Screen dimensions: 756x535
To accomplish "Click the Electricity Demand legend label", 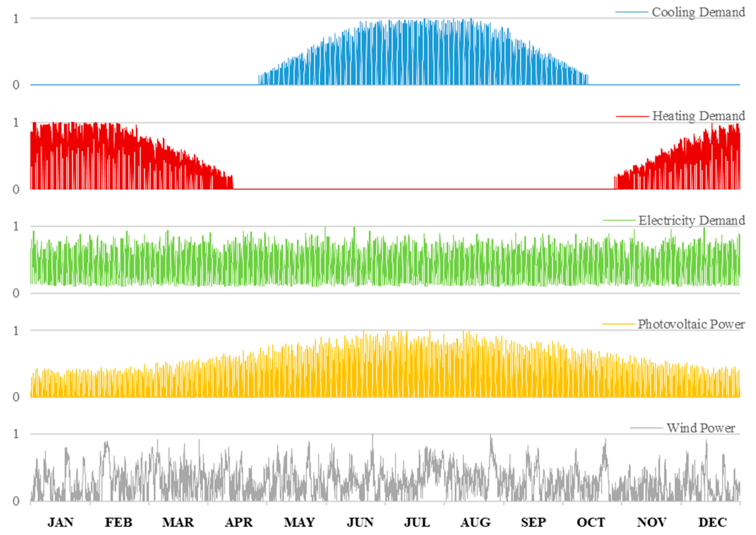I will click(x=691, y=220).
